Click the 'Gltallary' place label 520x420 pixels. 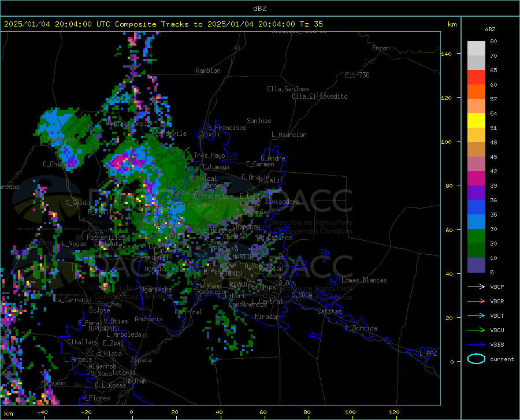pyautogui.click(x=83, y=342)
